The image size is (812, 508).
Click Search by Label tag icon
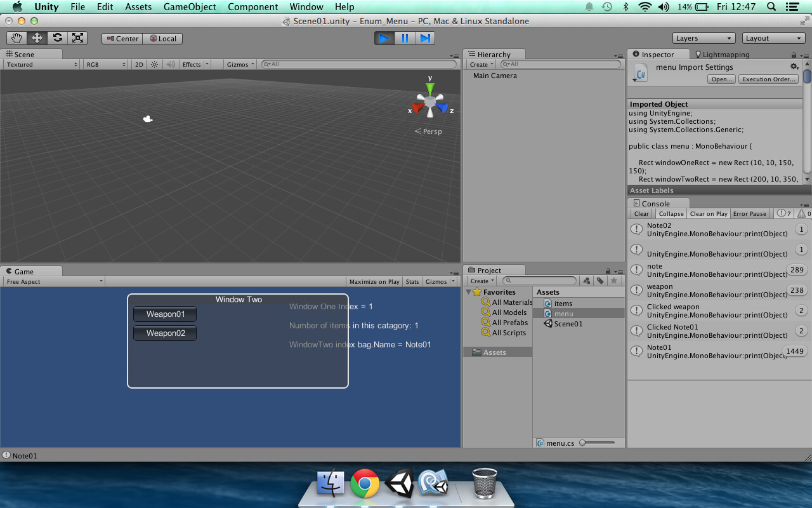[x=600, y=281]
